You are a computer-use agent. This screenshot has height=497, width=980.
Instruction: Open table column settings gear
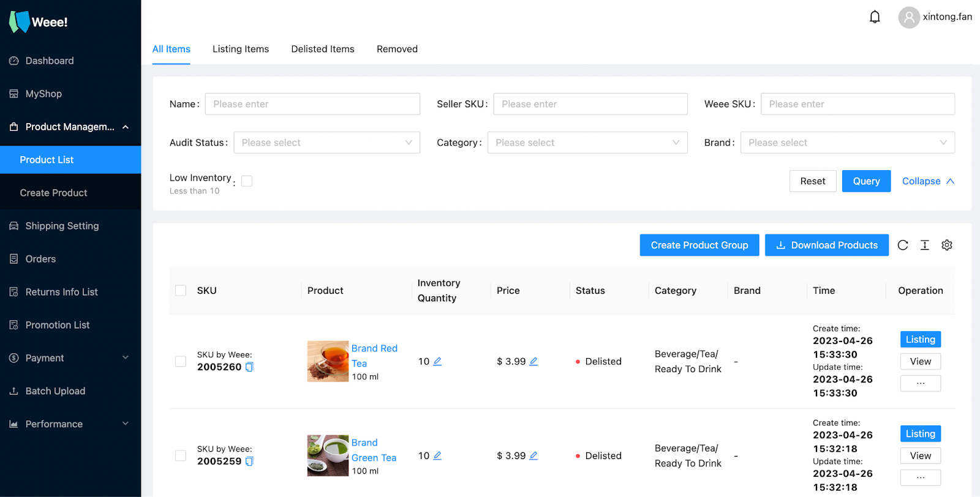[947, 245]
